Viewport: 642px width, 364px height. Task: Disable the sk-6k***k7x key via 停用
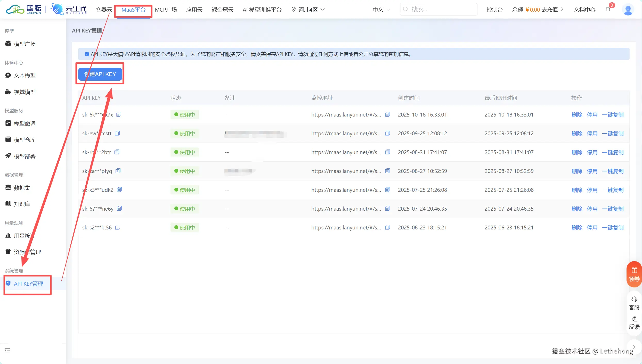592,115
